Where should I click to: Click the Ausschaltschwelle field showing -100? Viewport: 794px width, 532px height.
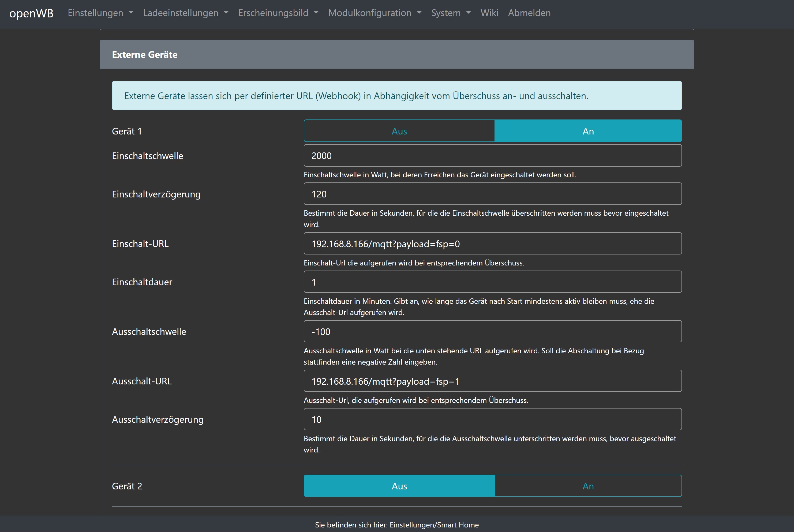492,331
